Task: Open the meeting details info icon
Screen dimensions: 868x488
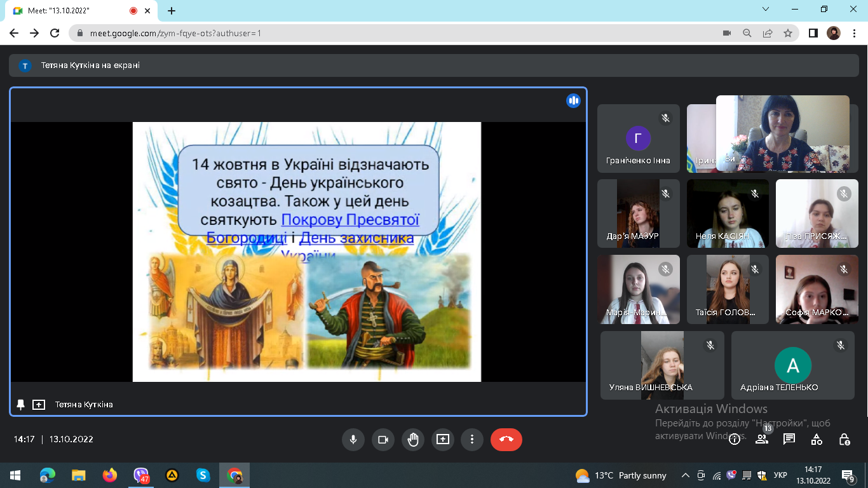Action: 735,439
